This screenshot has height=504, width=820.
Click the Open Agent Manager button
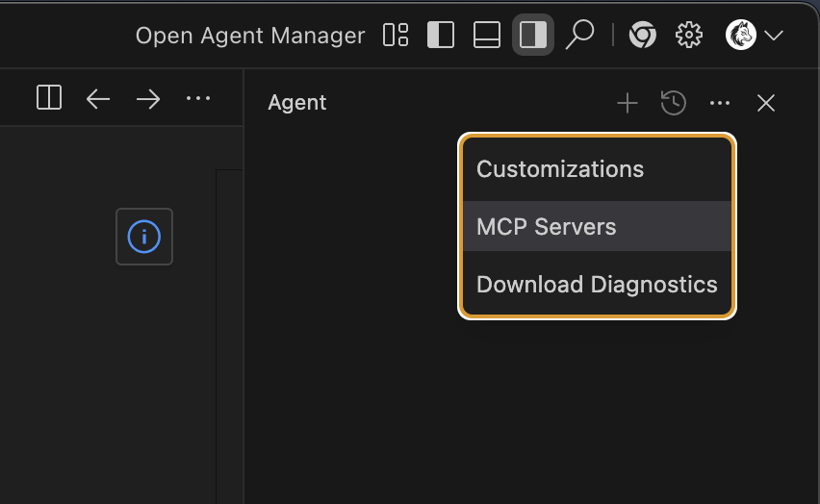(x=250, y=36)
